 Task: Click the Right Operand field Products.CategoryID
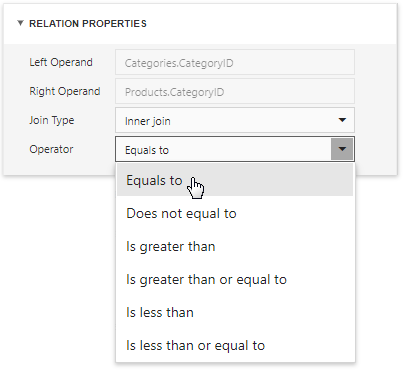pos(235,91)
